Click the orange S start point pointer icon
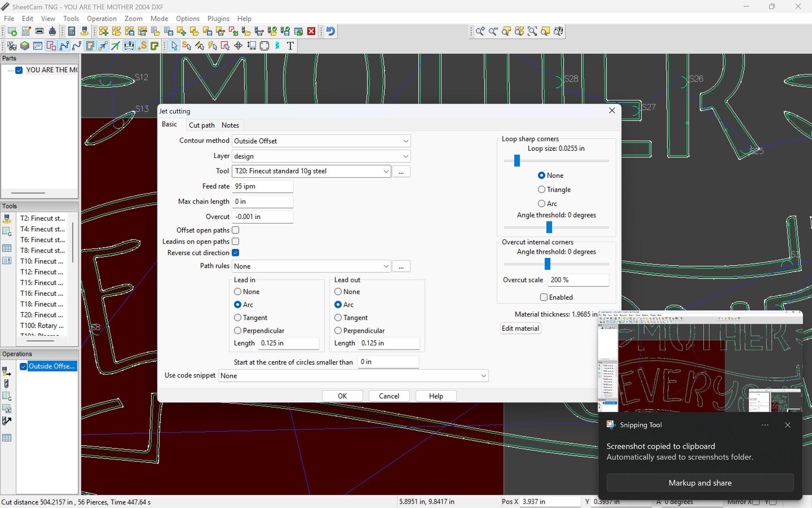The image size is (812, 508). [x=187, y=46]
